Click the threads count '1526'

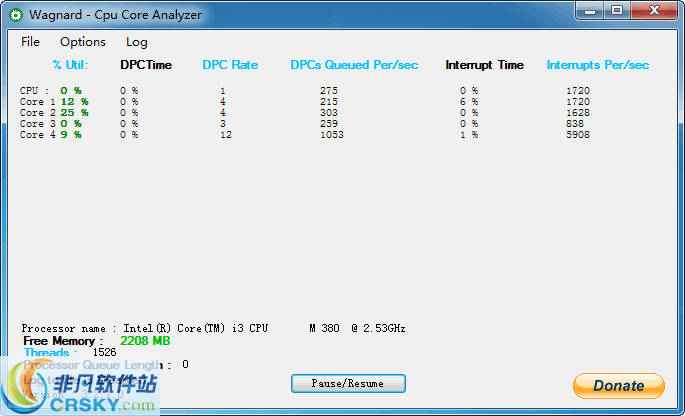pos(104,352)
